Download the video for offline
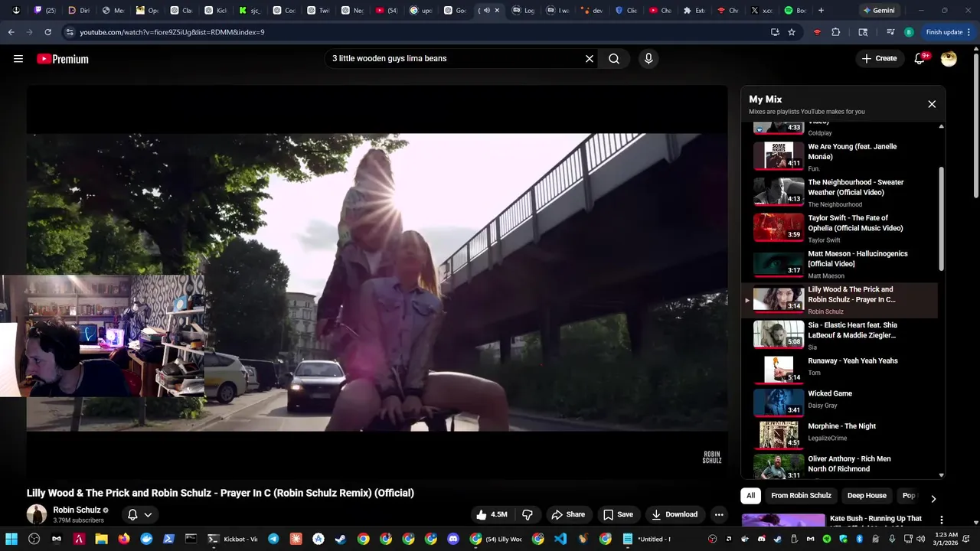Image resolution: width=980 pixels, height=551 pixels. coord(675,514)
